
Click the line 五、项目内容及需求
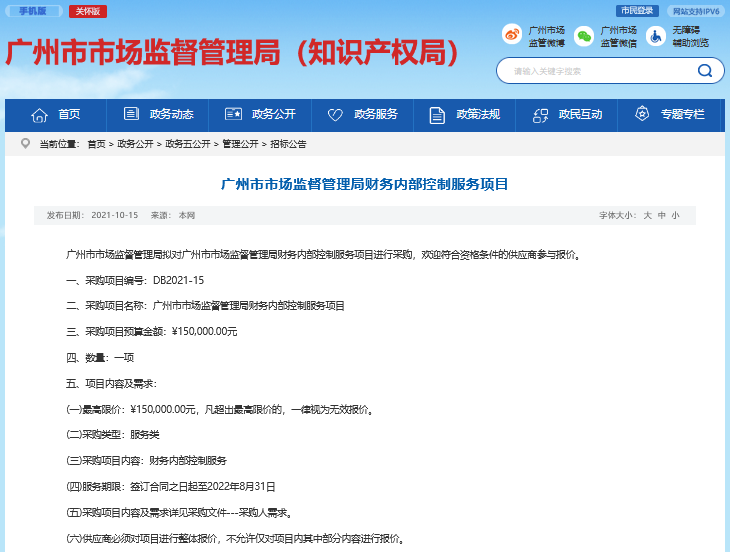pyautogui.click(x=112, y=384)
